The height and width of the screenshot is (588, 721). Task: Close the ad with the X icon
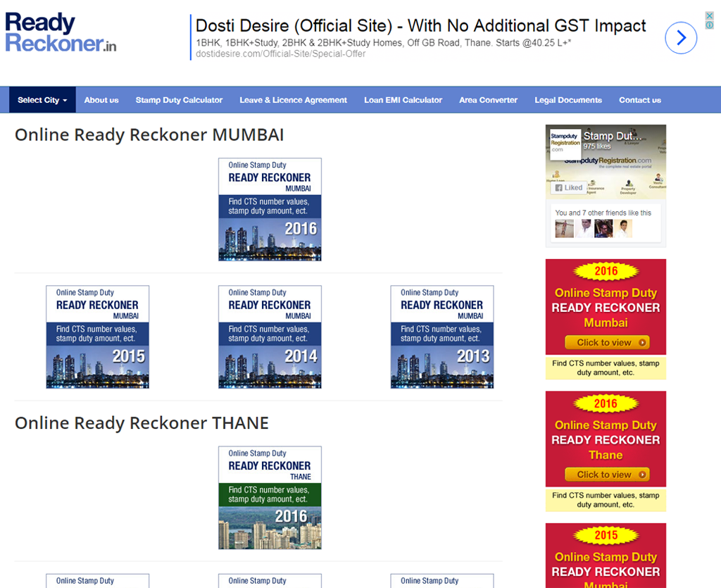(710, 15)
